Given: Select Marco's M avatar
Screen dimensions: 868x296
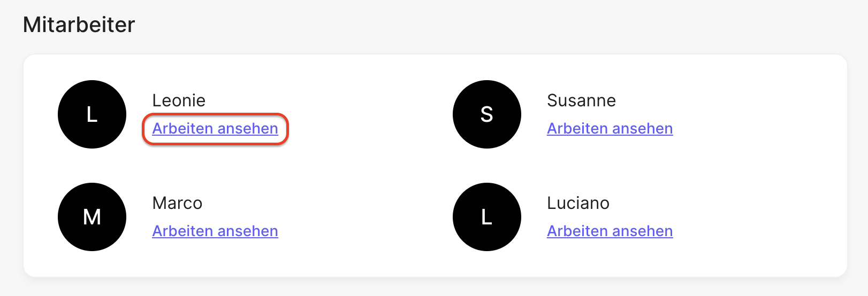Looking at the screenshot, I should pyautogui.click(x=92, y=217).
